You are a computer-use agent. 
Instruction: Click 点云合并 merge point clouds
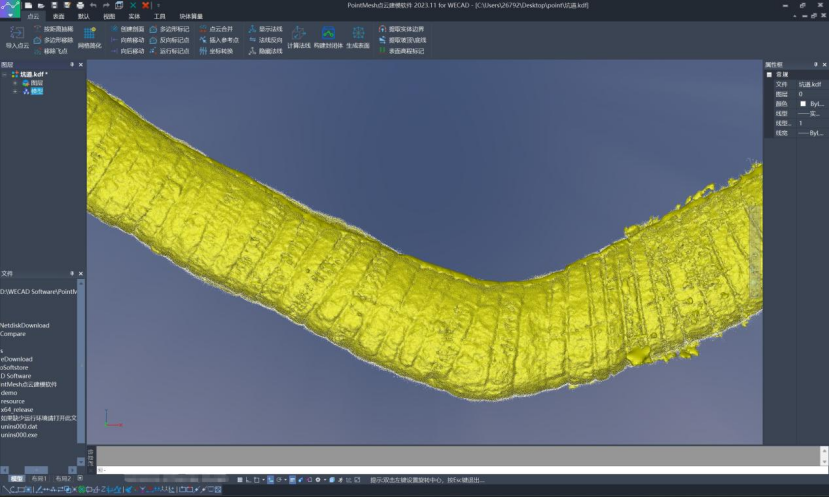pos(216,29)
